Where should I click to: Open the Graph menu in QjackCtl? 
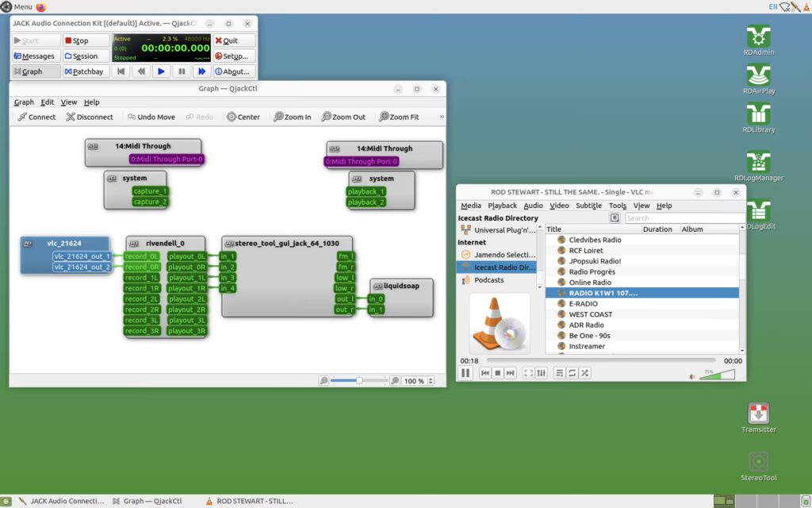click(x=24, y=102)
